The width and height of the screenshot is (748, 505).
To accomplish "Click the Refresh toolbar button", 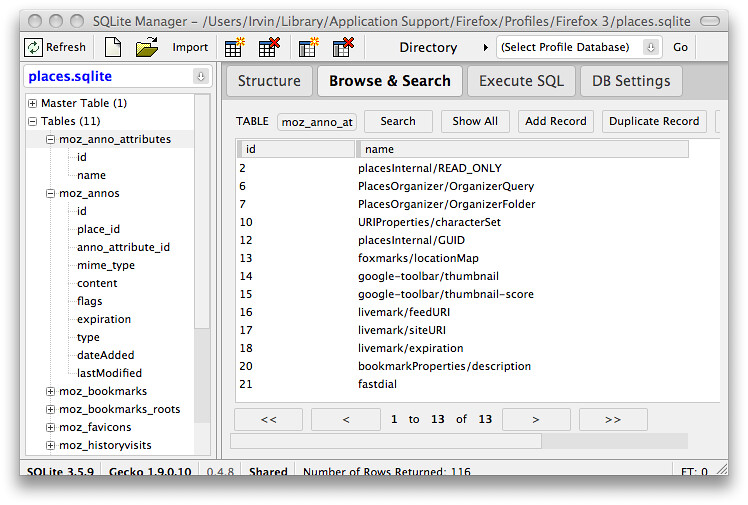I will (x=55, y=47).
